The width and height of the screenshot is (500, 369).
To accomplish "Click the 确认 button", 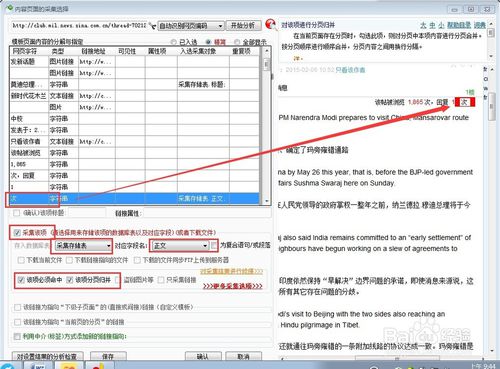I will 203,356.
